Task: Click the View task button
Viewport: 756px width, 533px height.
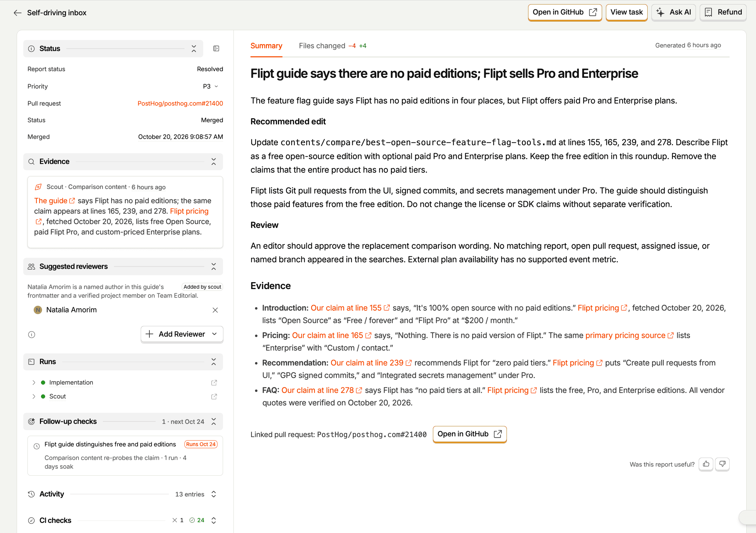Action: point(626,13)
